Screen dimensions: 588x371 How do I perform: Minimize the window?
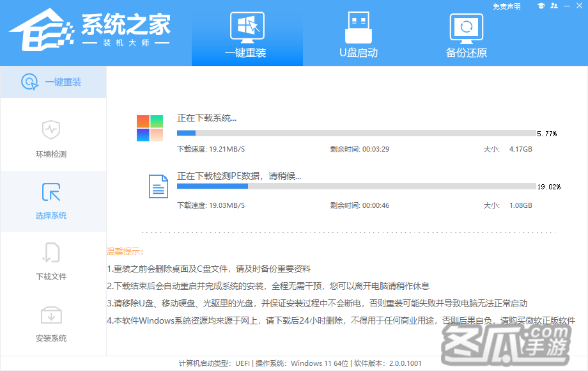pyautogui.click(x=567, y=6)
